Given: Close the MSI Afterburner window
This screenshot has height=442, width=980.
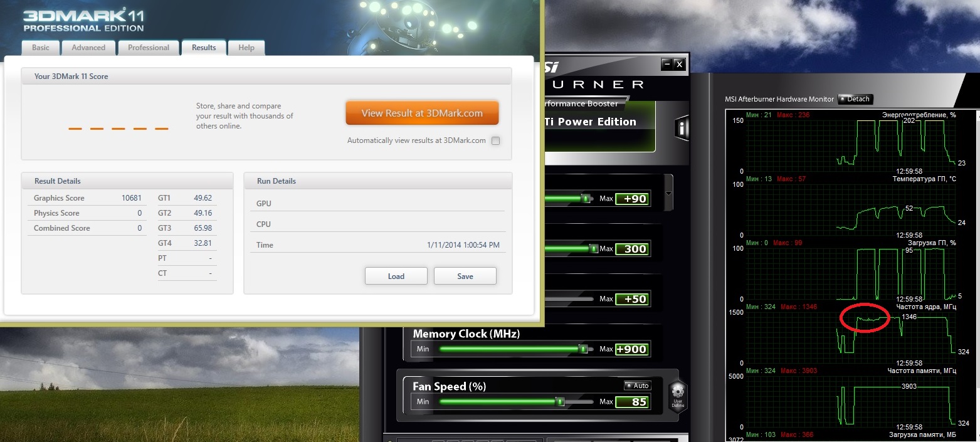Looking at the screenshot, I should pos(680,65).
